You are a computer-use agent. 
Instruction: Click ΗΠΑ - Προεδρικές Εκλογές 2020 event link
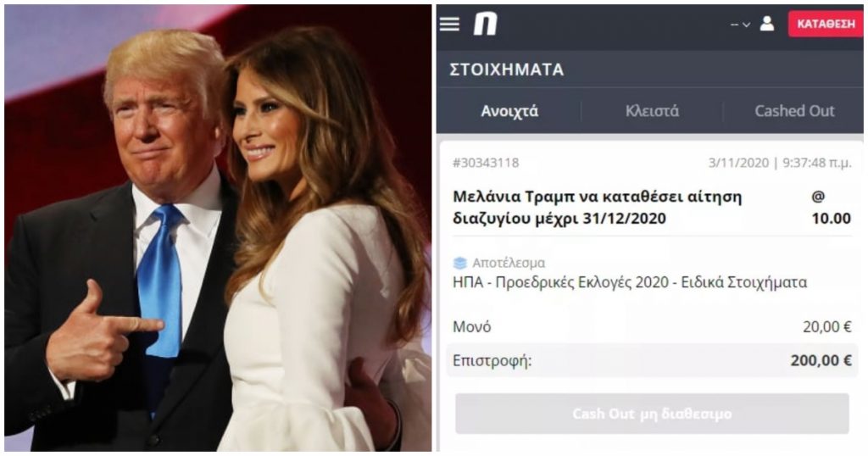coord(630,282)
